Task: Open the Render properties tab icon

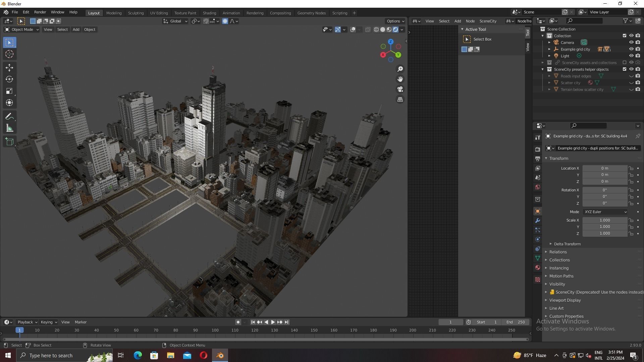Action: pyautogui.click(x=538, y=149)
